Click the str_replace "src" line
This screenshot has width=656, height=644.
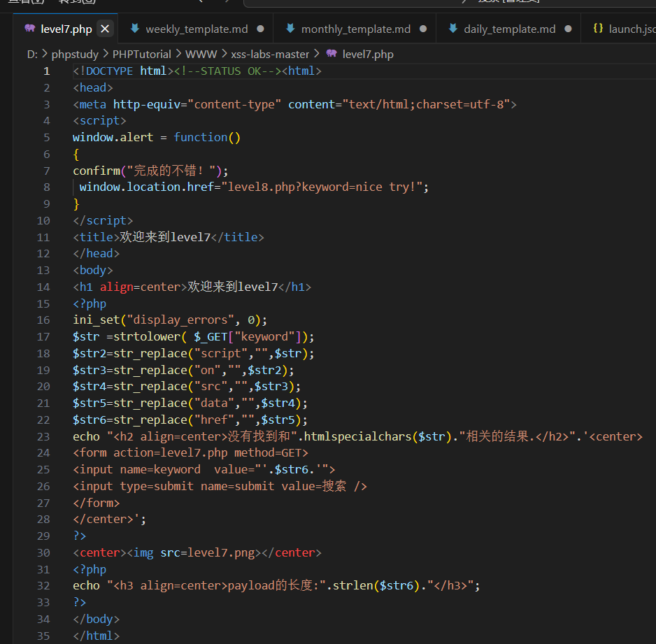(x=187, y=387)
